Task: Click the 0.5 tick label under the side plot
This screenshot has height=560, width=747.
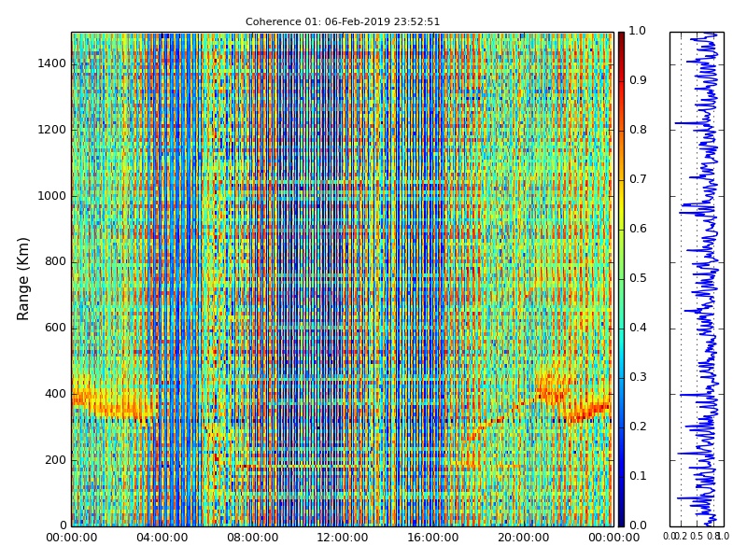Action: (x=696, y=537)
